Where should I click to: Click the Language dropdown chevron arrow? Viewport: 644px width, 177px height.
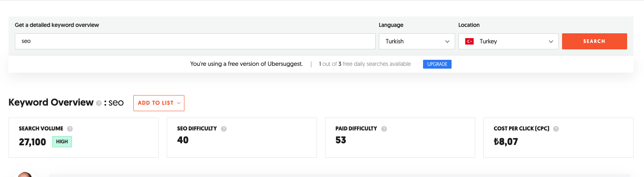coord(447,41)
